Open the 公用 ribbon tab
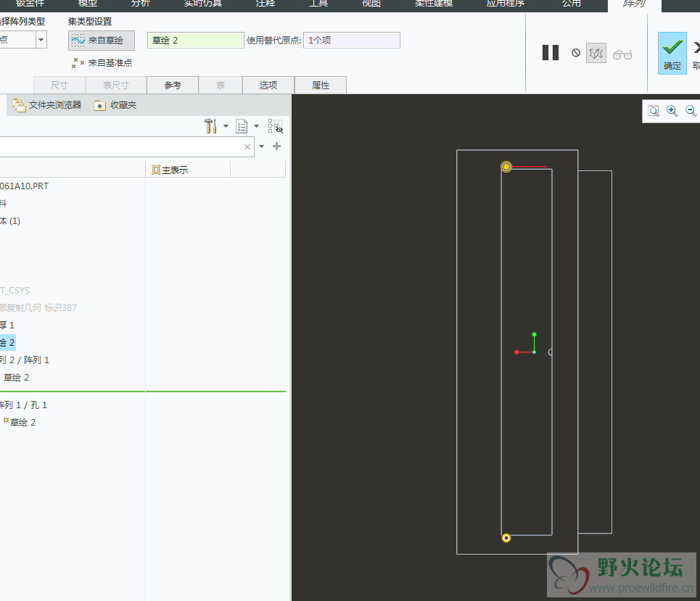Viewport: 700px width, 601px height. 572,4
